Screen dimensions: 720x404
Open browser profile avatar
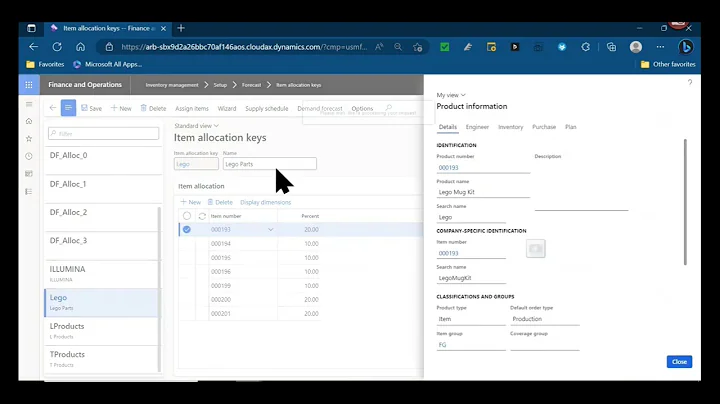[x=636, y=47]
